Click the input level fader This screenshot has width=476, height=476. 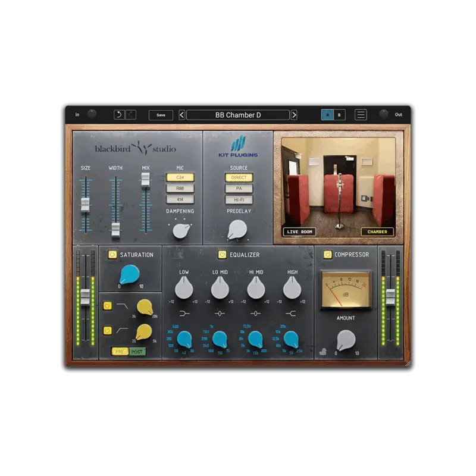pos(85,297)
